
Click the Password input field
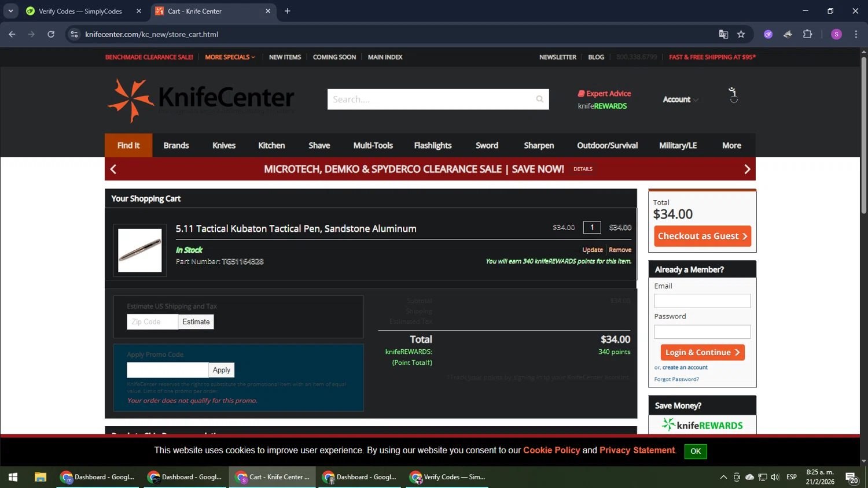(703, 331)
